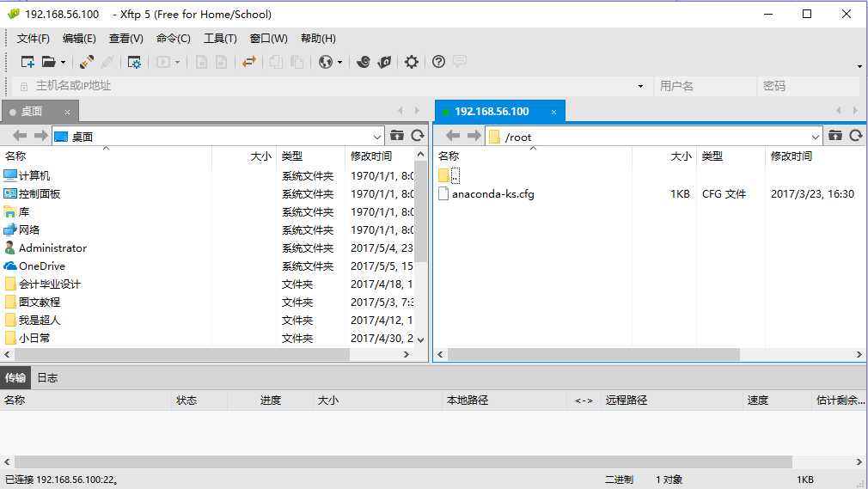Click the greyed chat bubble icon
868x489 pixels.
pos(460,61)
